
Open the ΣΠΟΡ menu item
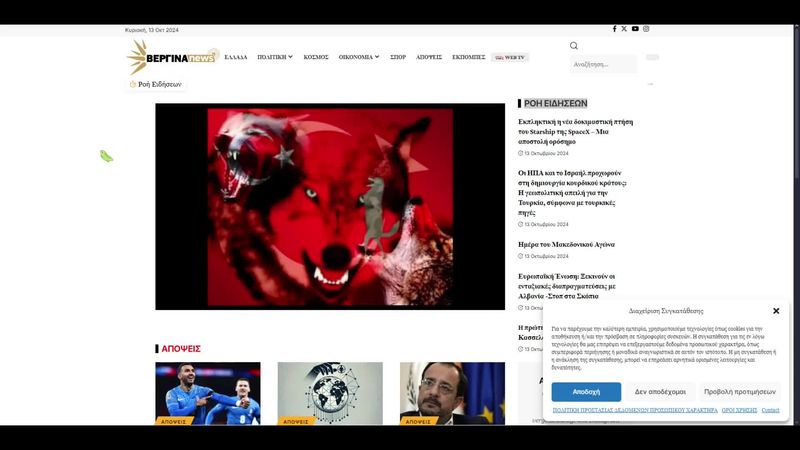[x=398, y=57]
